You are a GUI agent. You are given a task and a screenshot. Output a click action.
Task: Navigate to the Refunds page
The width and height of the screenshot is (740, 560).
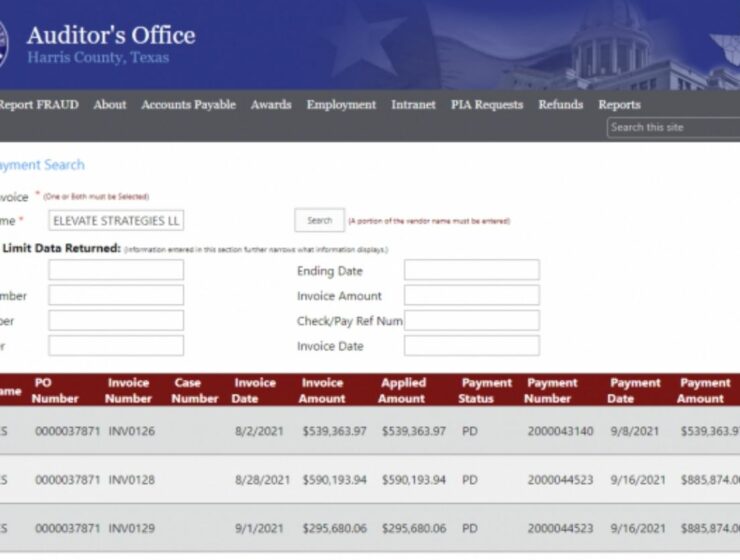tap(560, 105)
